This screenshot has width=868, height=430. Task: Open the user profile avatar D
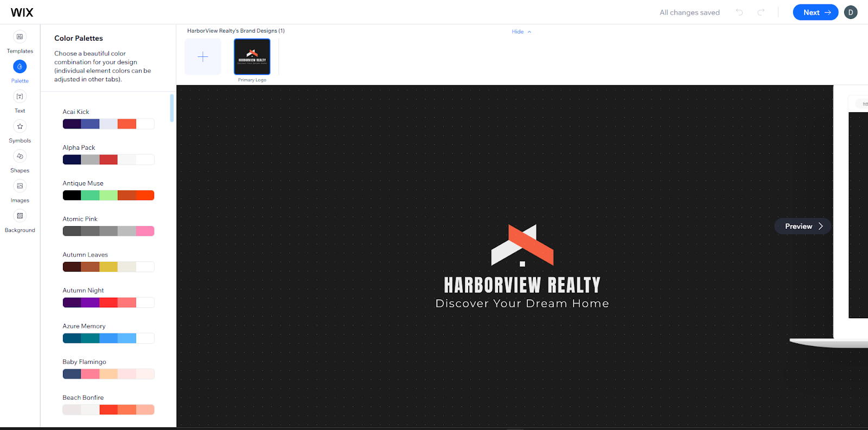pyautogui.click(x=851, y=12)
